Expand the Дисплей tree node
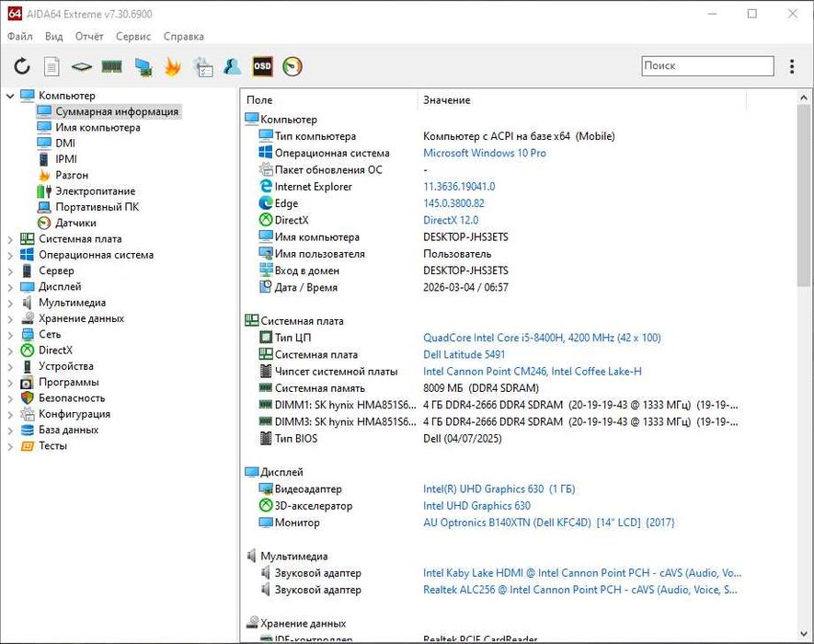Viewport: 814px width, 644px height. pos(10,287)
